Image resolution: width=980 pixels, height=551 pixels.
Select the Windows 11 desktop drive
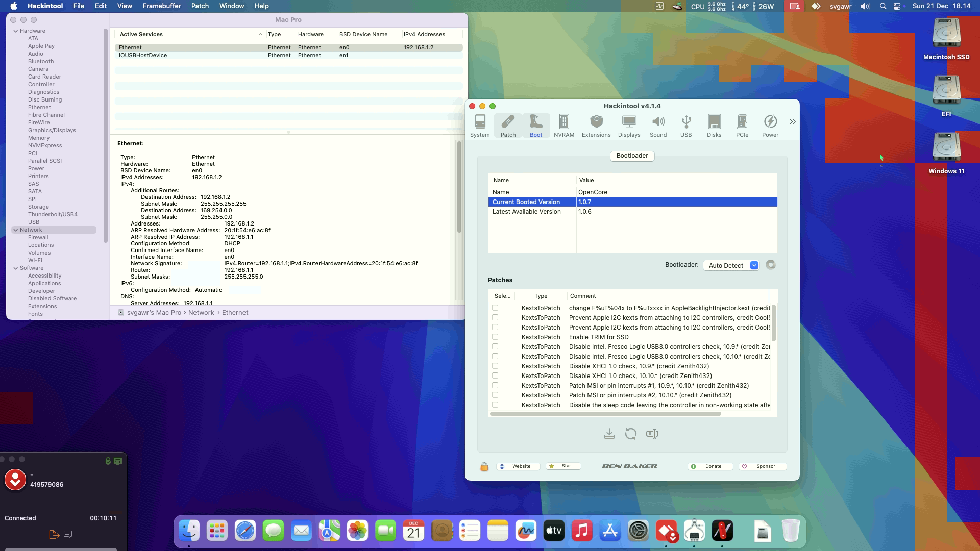(x=946, y=154)
